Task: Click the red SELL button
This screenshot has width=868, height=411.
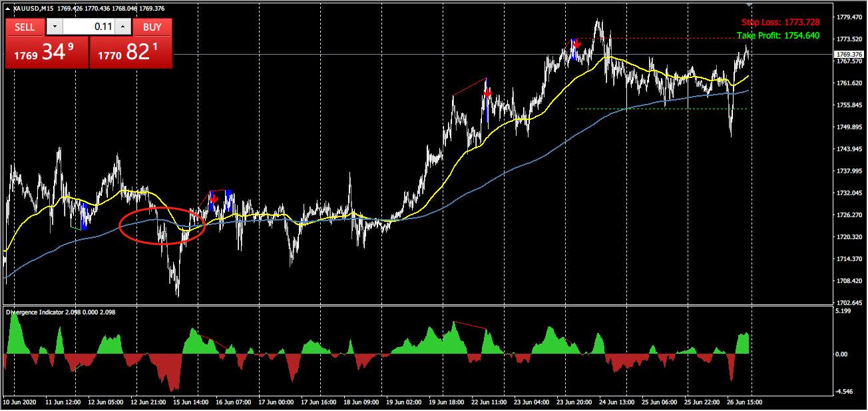Action: coord(25,27)
